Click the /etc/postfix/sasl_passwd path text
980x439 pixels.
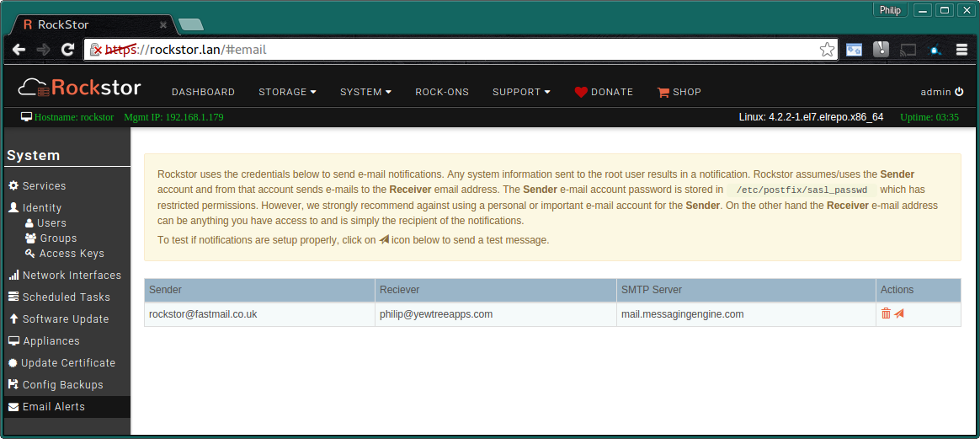click(802, 190)
